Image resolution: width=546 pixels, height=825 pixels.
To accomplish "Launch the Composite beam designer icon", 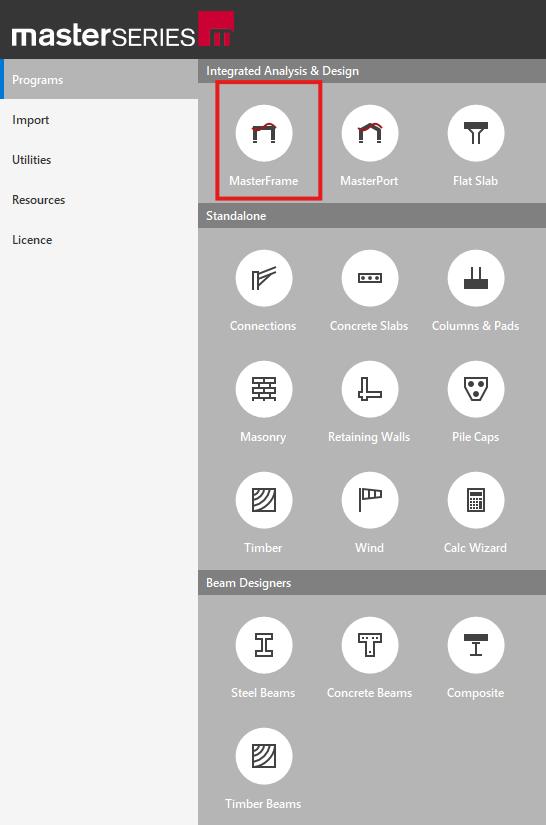I will pyautogui.click(x=476, y=645).
